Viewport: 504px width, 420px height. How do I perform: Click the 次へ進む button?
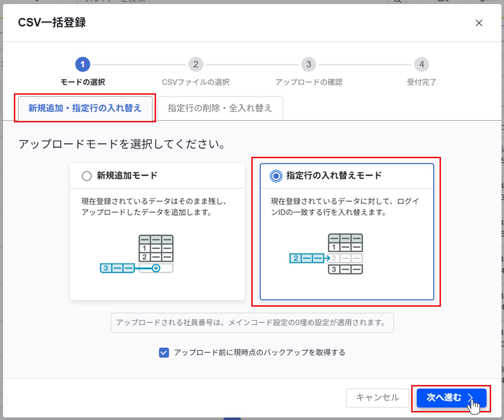451,398
